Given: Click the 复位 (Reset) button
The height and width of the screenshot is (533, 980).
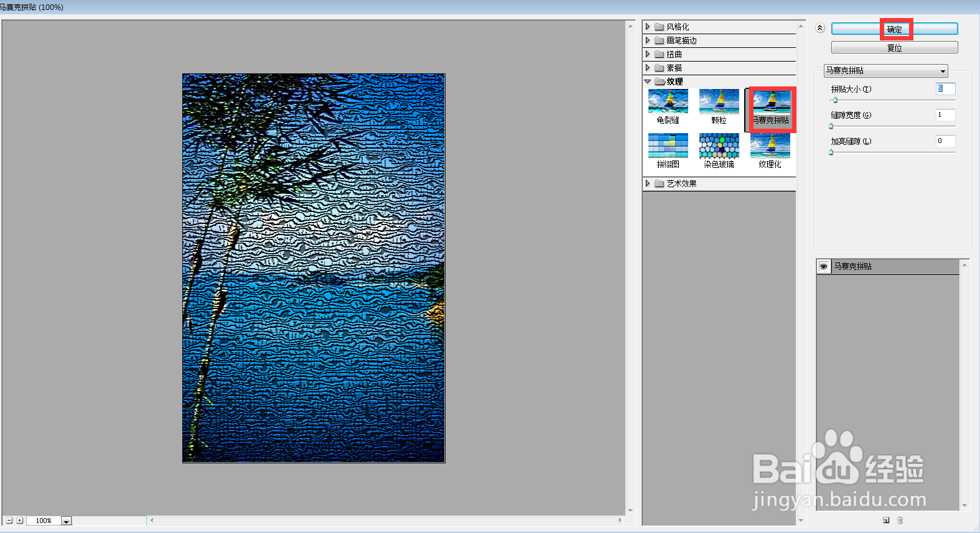Looking at the screenshot, I should pyautogui.click(x=894, y=47).
